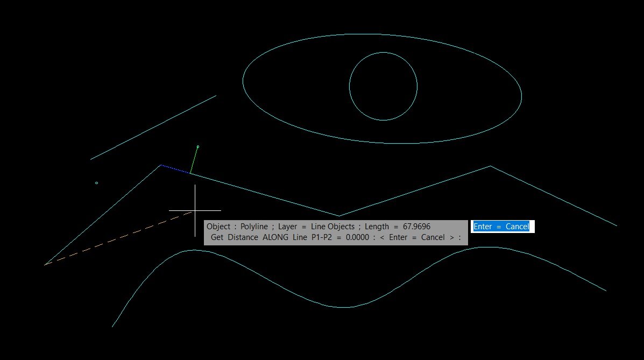
Task: Click the 'Enter = Cancel' dynamic input field
Action: 503,227
